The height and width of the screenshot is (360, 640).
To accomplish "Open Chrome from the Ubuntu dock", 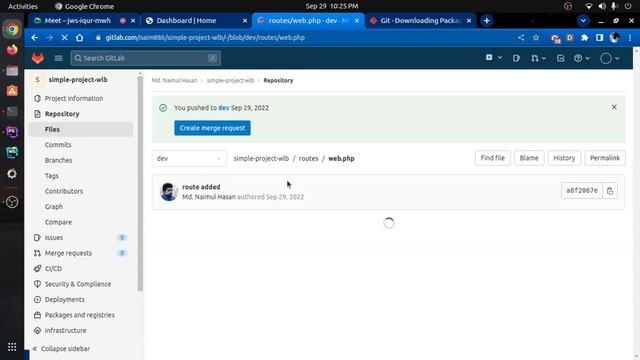I will pyautogui.click(x=12, y=29).
